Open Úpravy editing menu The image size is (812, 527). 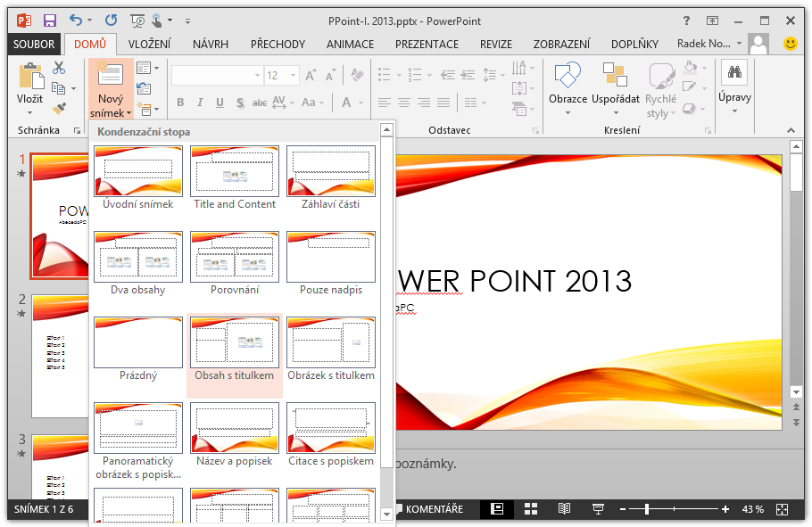(x=734, y=88)
